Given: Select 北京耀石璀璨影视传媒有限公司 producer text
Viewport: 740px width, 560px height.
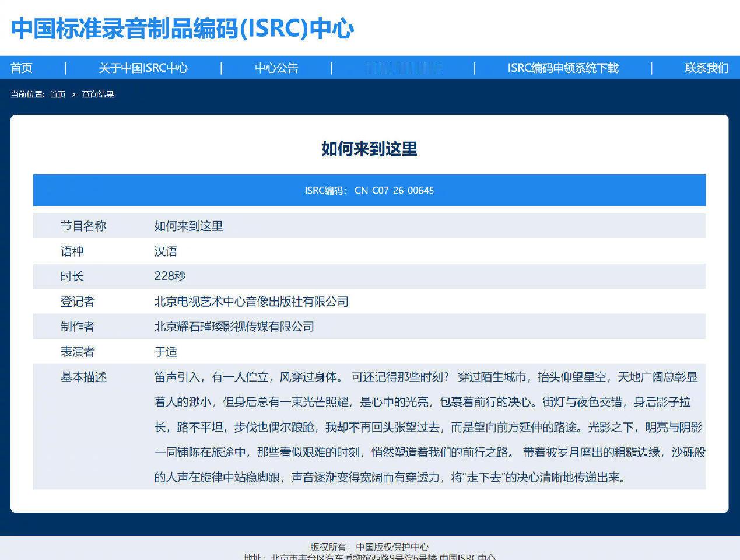Looking at the screenshot, I should [x=234, y=326].
